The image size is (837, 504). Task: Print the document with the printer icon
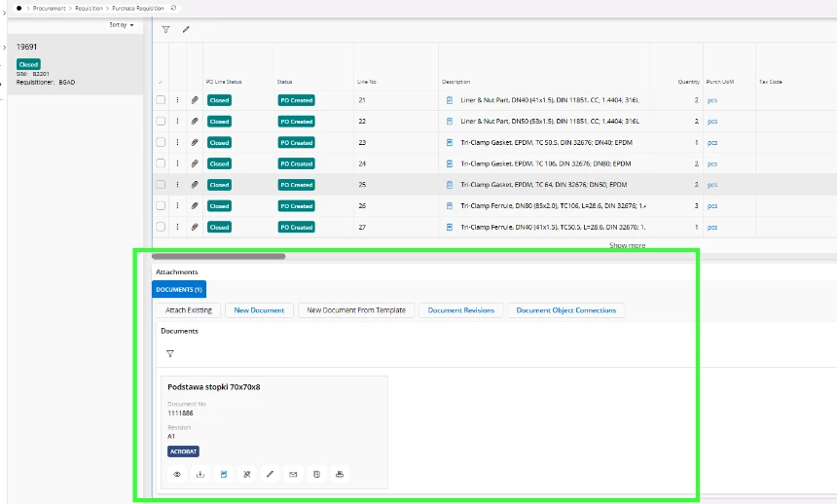(x=340, y=474)
